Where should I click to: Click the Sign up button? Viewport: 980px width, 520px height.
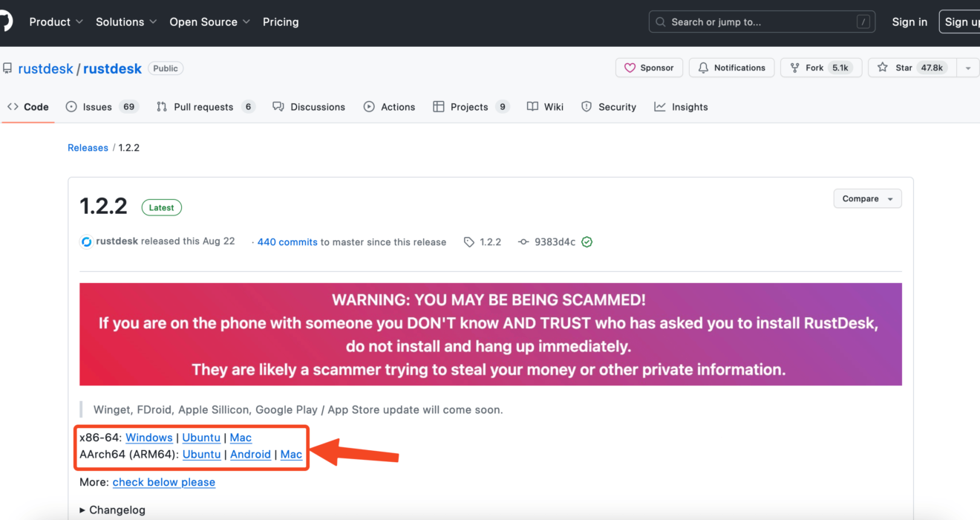click(x=960, y=22)
